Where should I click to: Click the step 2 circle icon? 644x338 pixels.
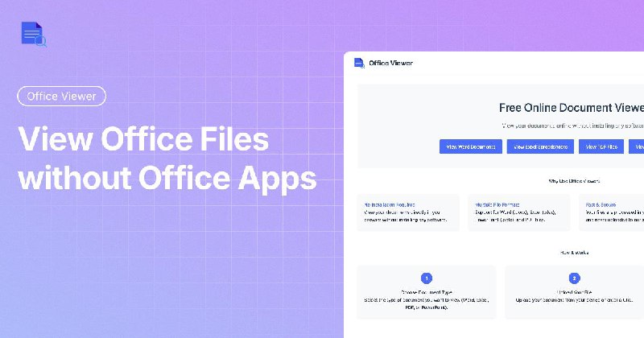574,278
